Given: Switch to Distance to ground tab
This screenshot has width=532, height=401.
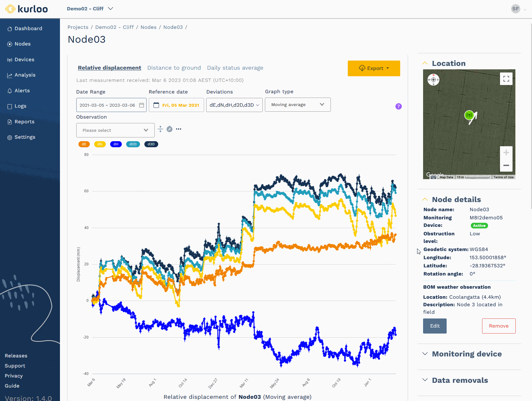Looking at the screenshot, I should tap(174, 68).
